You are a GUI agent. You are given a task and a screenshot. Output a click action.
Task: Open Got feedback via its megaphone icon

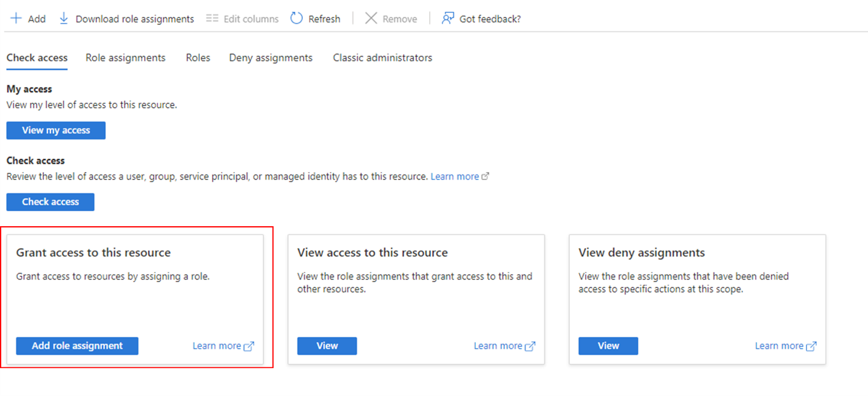pyautogui.click(x=447, y=18)
